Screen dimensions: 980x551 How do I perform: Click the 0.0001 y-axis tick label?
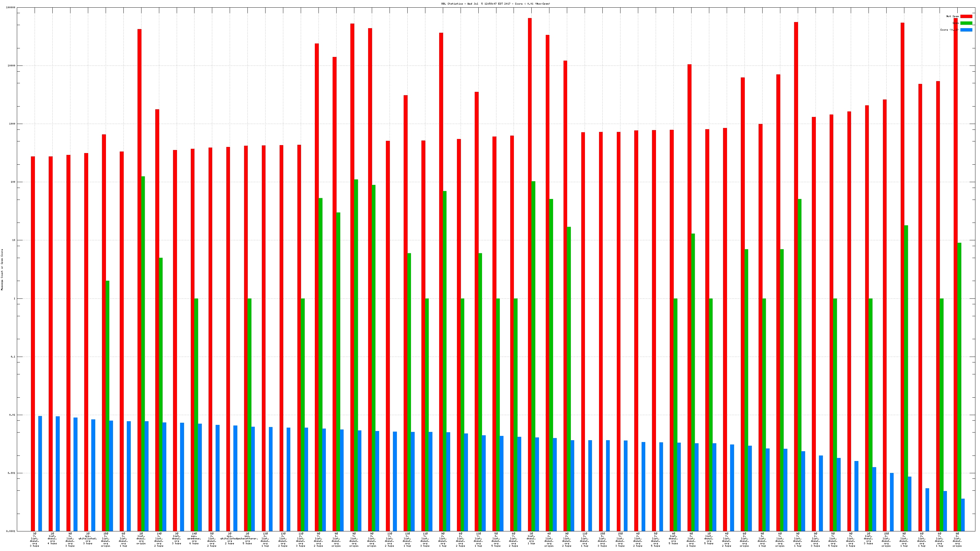(x=11, y=531)
